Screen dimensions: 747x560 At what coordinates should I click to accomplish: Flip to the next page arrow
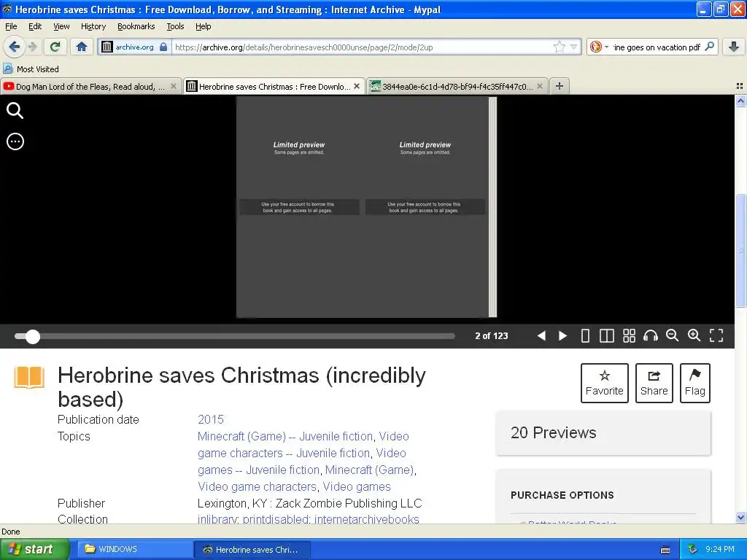(562, 335)
